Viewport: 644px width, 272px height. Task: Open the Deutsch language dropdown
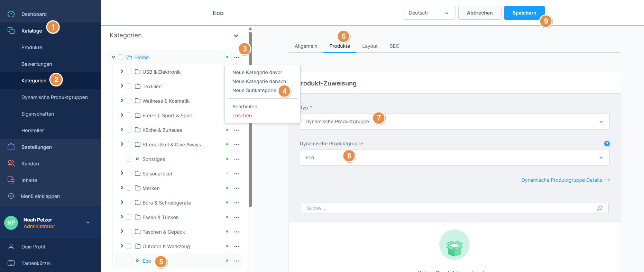click(x=429, y=13)
